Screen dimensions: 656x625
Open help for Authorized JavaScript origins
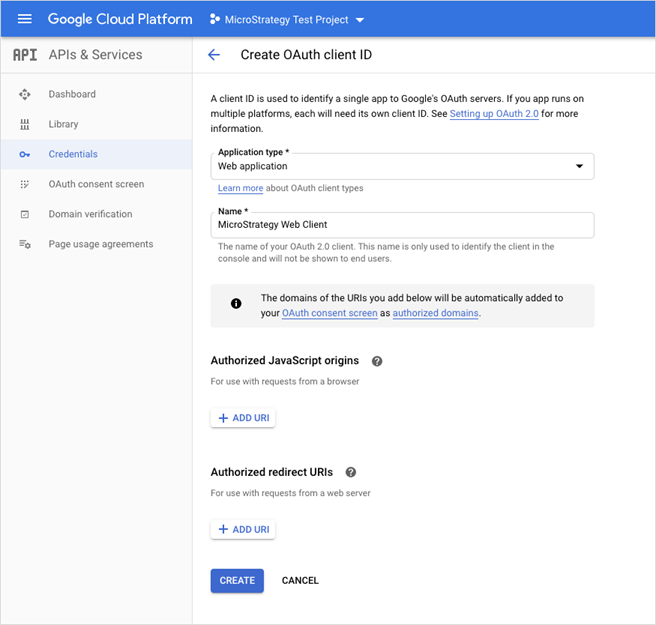[377, 361]
